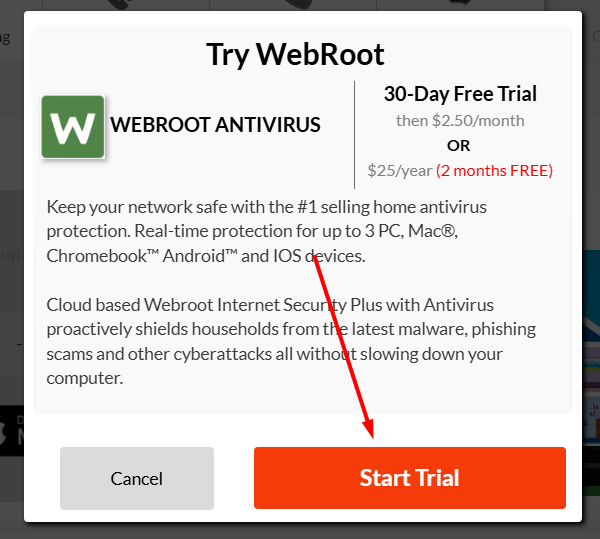Click the vertical divider beside pricing

pos(354,135)
